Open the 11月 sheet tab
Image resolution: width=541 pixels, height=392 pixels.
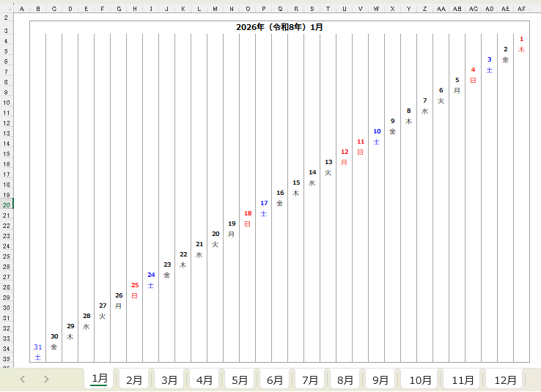(463, 380)
